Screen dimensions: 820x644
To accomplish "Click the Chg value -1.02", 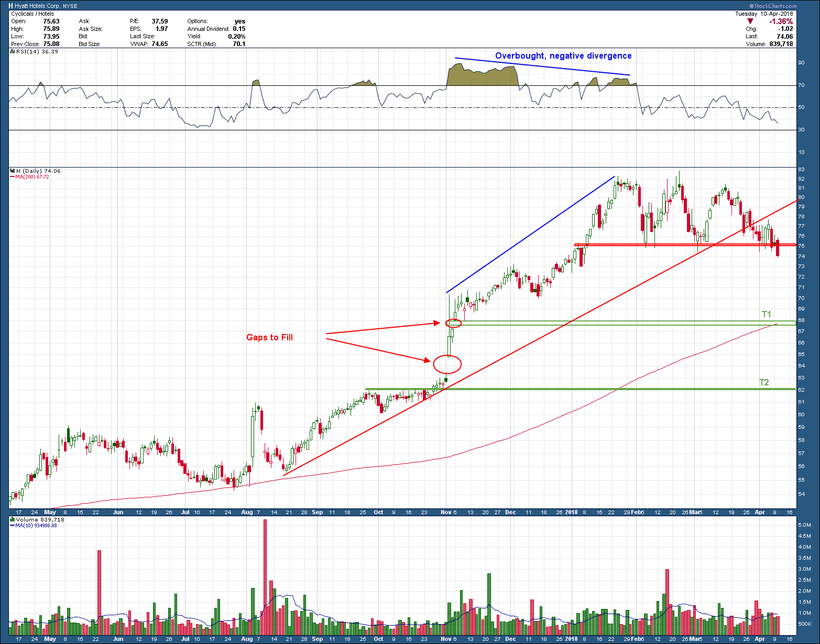I will (785, 29).
